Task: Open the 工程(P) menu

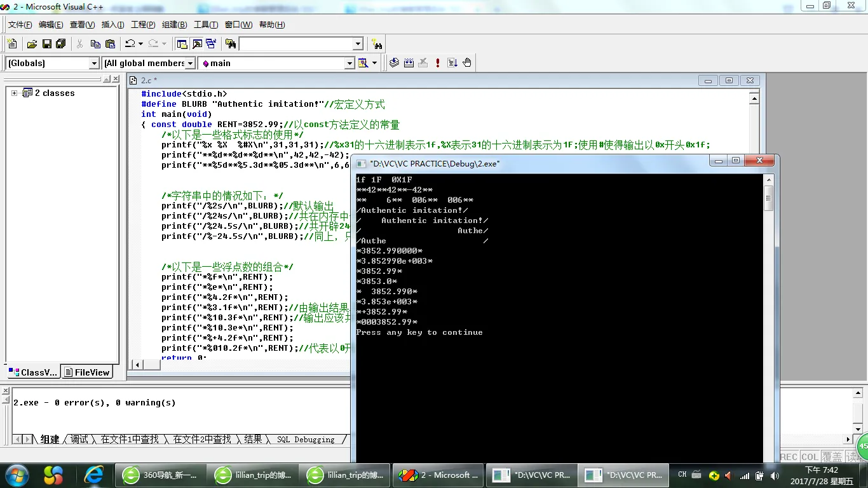Action: click(143, 25)
